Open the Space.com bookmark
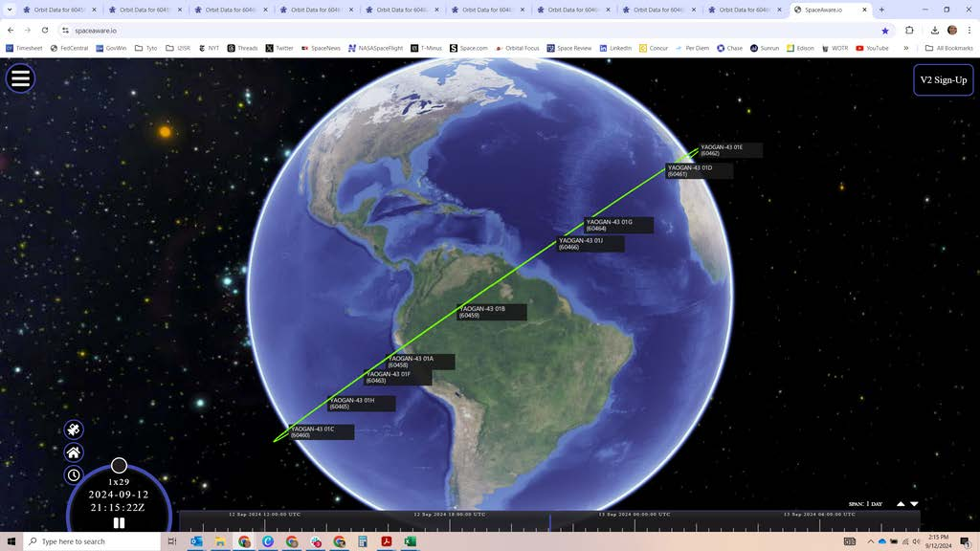The width and height of the screenshot is (980, 551). click(x=469, y=48)
